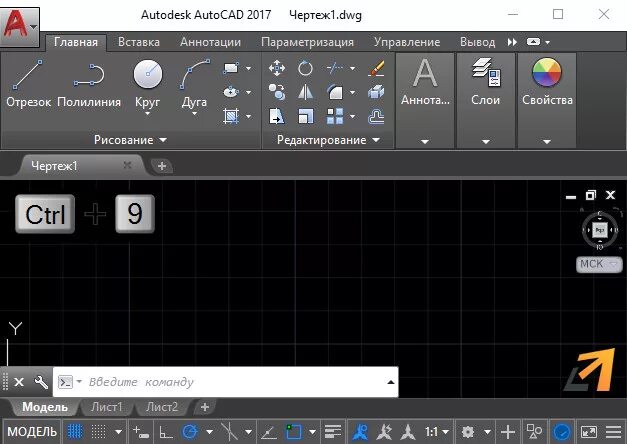Open the Свойства color wheel panel

click(547, 100)
